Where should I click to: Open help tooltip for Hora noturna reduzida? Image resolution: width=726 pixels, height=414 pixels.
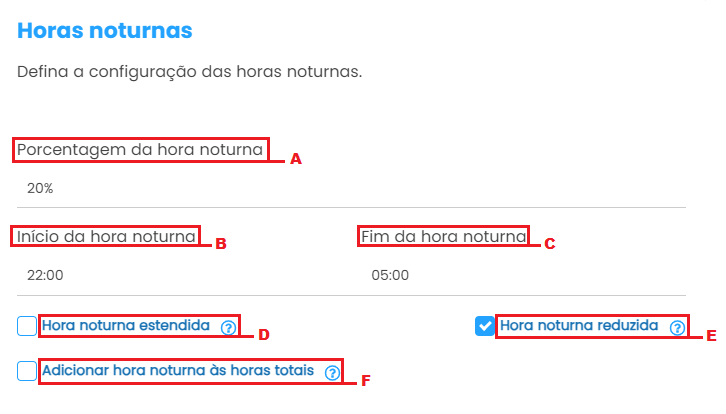pos(677,327)
